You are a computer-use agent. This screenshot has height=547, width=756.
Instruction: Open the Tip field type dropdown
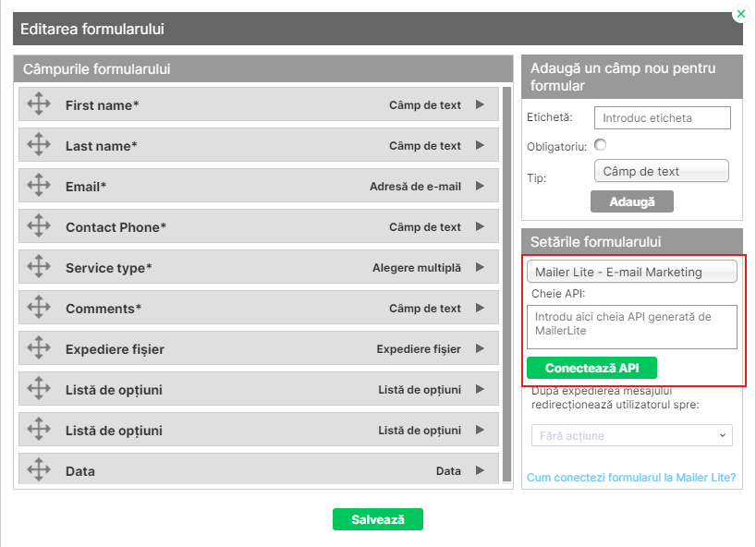661,171
